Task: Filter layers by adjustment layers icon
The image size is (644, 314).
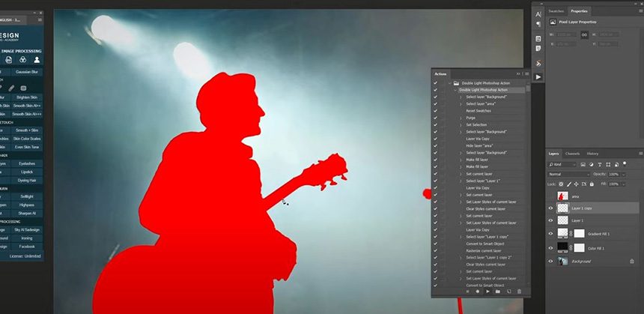Action: tap(592, 164)
